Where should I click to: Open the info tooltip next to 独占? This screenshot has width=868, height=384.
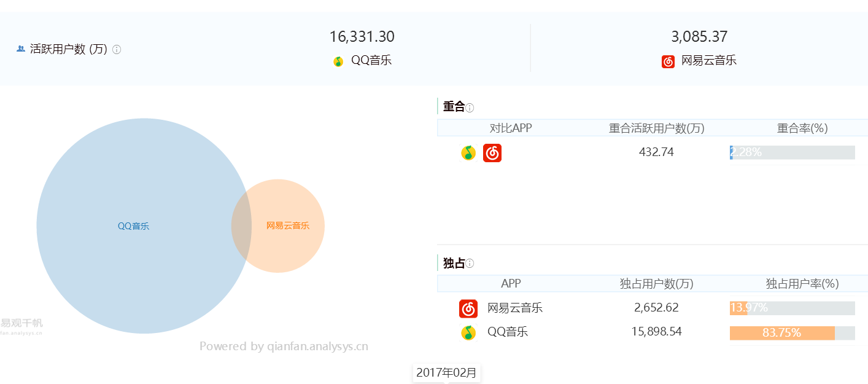[470, 262]
